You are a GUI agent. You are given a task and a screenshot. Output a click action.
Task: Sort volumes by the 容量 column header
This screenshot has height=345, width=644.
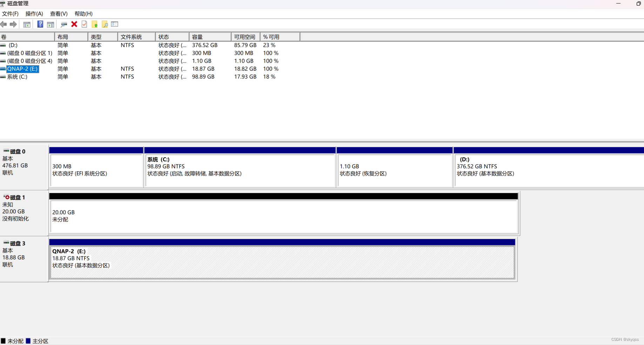tap(198, 36)
